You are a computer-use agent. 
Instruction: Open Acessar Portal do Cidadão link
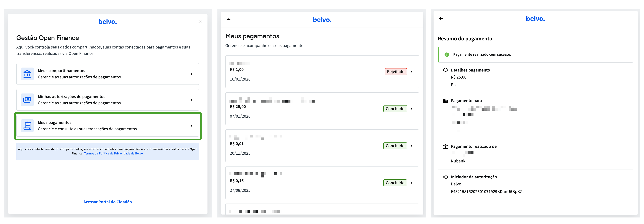tap(108, 202)
